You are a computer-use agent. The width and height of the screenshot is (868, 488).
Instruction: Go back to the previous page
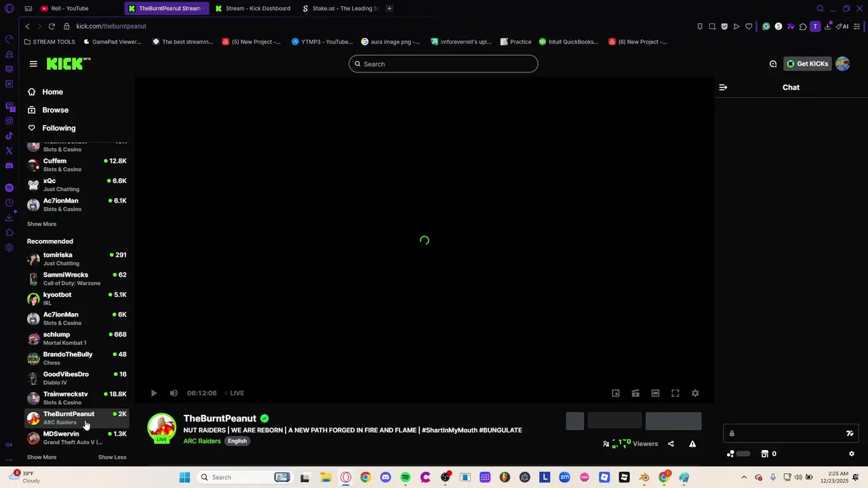[27, 26]
